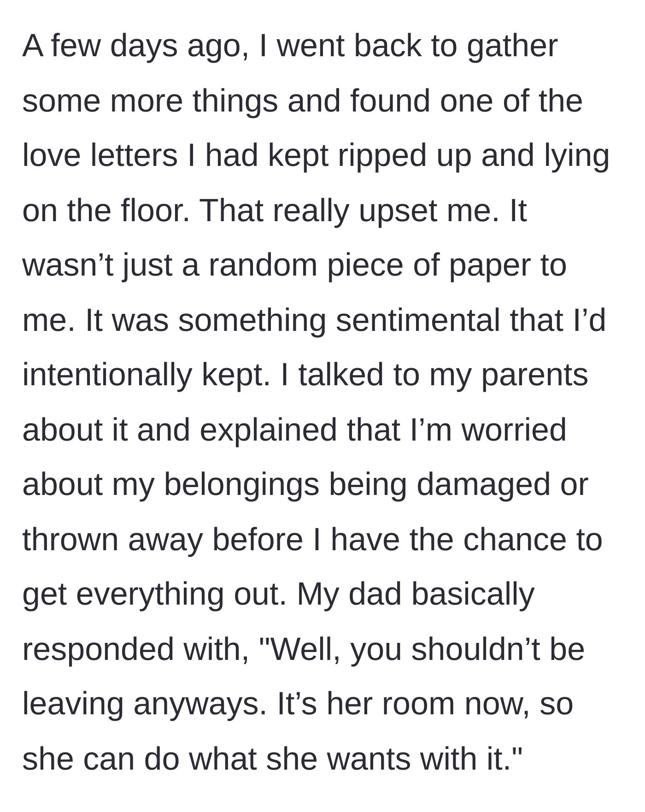Click the word "belongings"
This screenshot has height=812, width=645.
tap(241, 485)
